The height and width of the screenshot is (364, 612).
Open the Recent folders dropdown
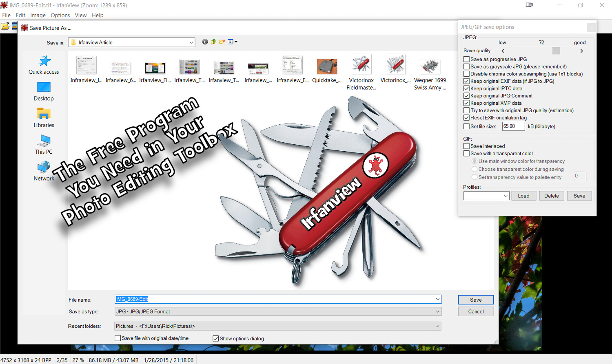coord(278,326)
